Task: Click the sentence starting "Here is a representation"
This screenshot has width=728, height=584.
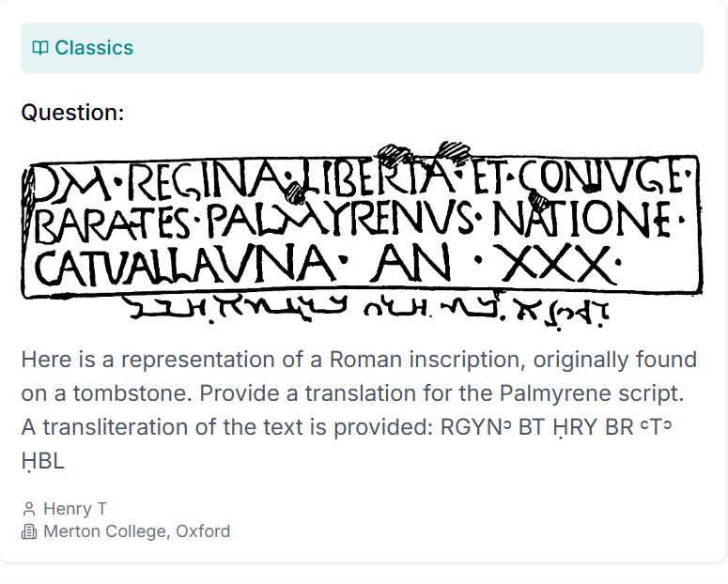Action: [359, 360]
